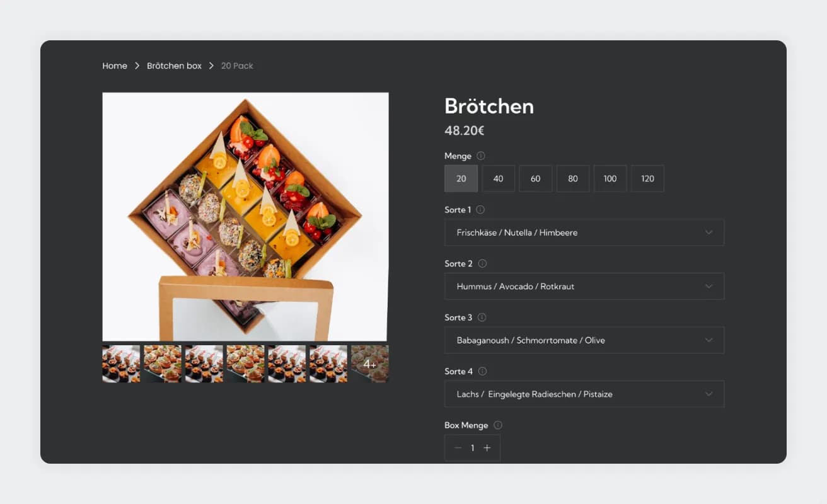
Task: Select the first product thumbnail
Action: click(x=121, y=364)
